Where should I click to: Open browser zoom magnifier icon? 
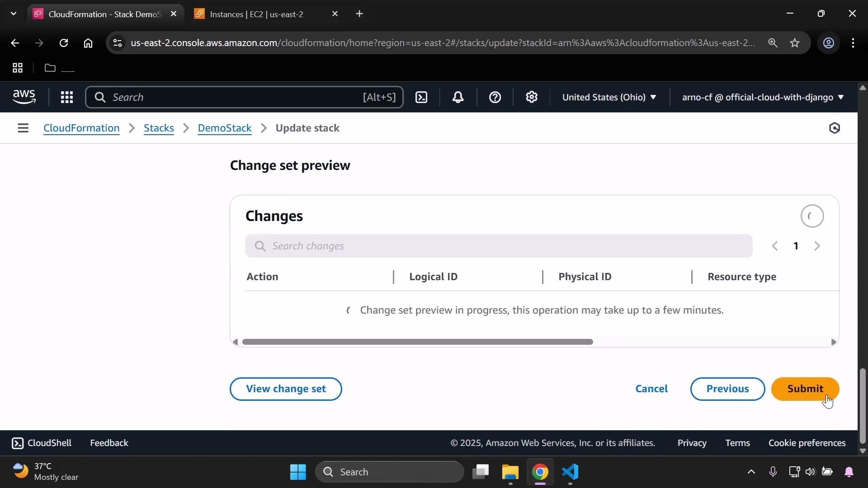tap(773, 43)
